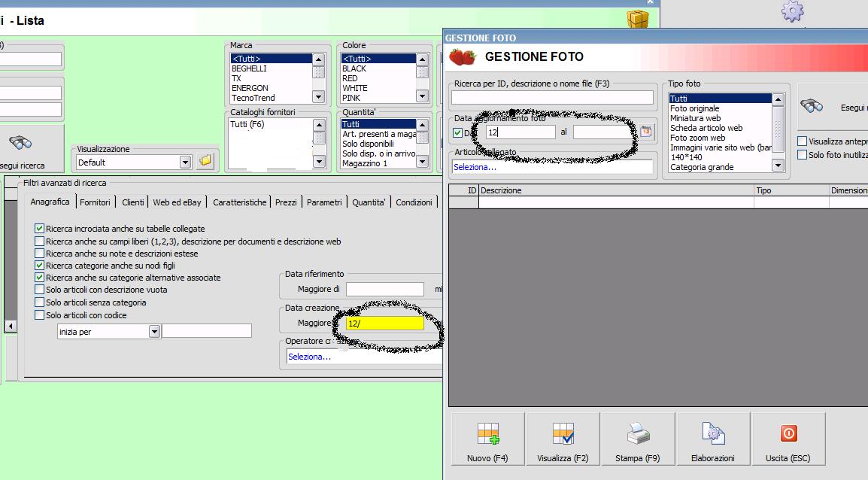Toggle Ricerca incrociata anche su tabelle collegate
This screenshot has width=868, height=480.
pos(39,228)
